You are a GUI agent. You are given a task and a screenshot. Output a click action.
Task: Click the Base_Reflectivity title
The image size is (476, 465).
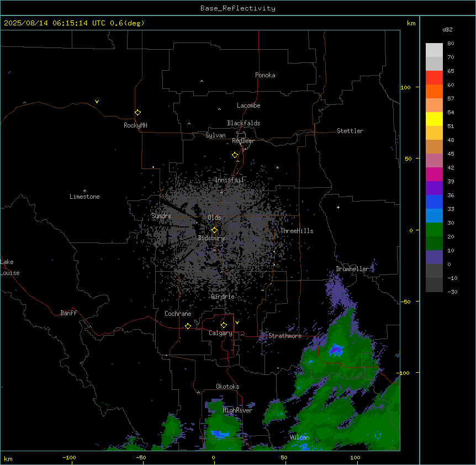238,8
